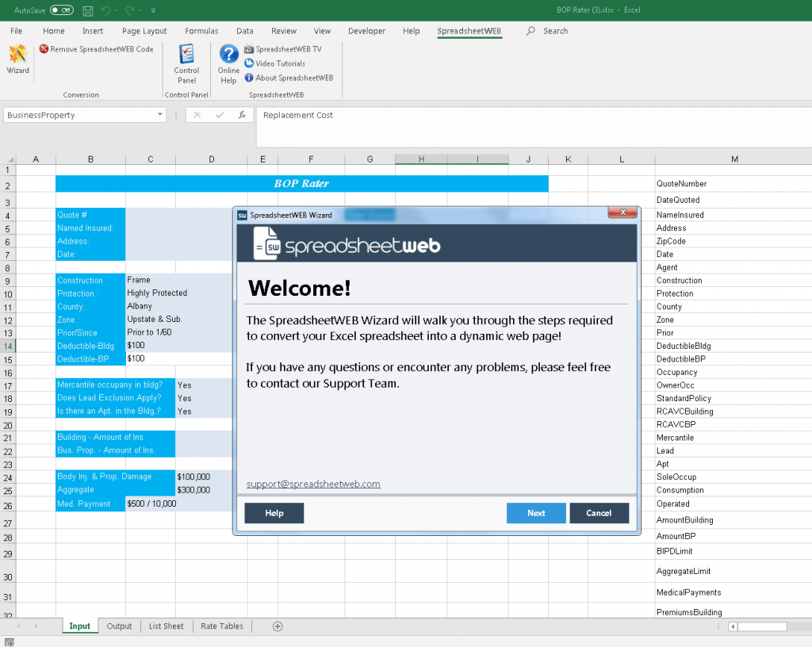Open the support@spreadsheetweb.com link
This screenshot has width=812, height=647.
click(x=313, y=484)
